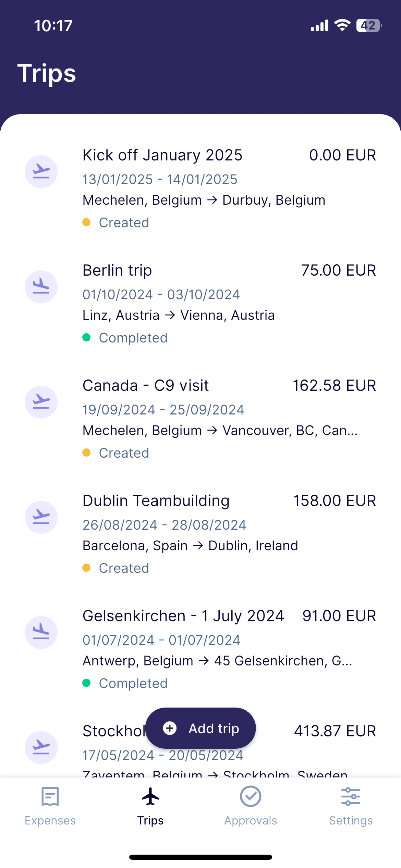The height and width of the screenshot is (868, 401).
Task: Select the Trips tab
Action: pyautogui.click(x=150, y=805)
